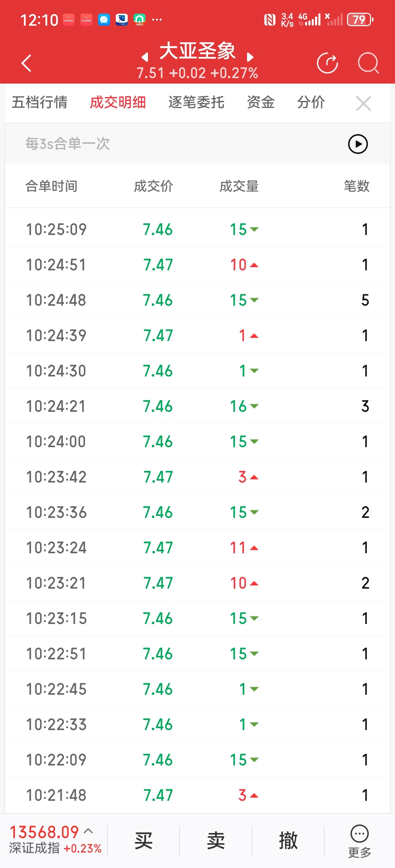The image size is (395, 868).
Task: Tap the 撤 cancel-order button
Action: tap(288, 840)
